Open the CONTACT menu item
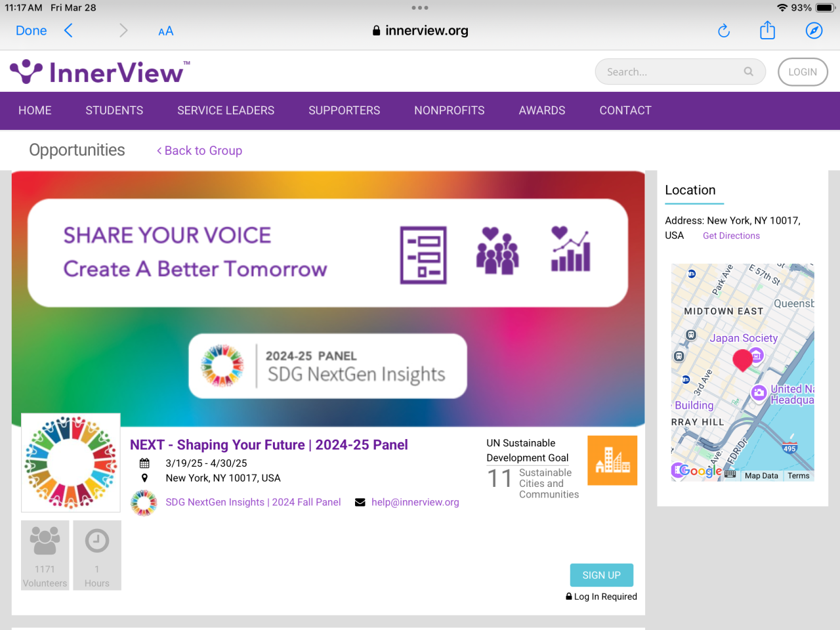This screenshot has width=840, height=630. click(x=625, y=110)
